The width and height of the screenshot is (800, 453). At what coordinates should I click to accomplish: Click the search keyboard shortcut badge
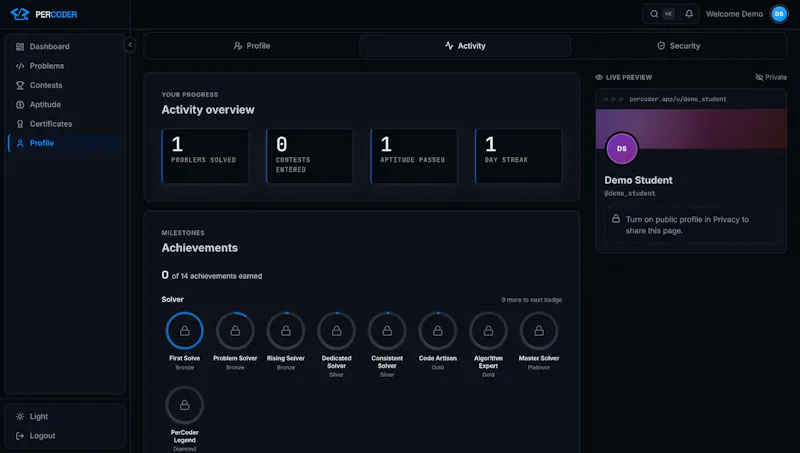[668, 14]
